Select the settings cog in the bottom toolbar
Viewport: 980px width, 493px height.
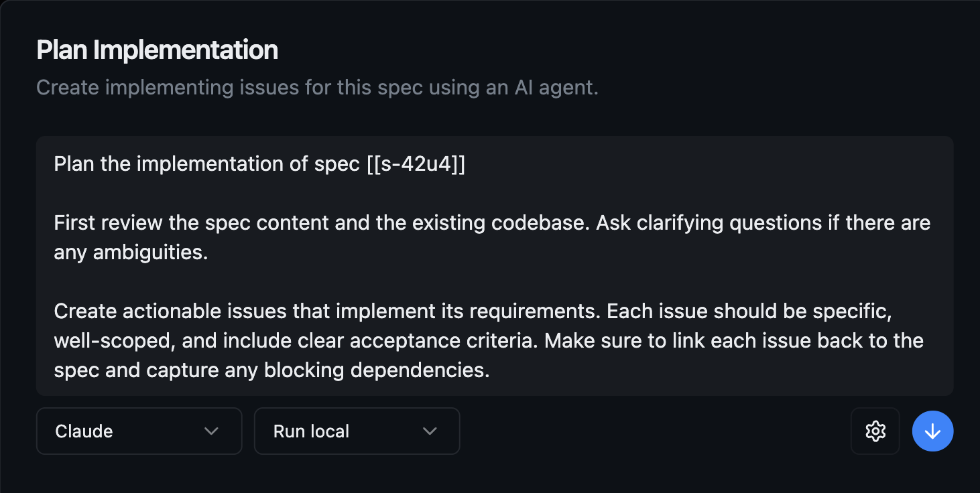pyautogui.click(x=875, y=431)
